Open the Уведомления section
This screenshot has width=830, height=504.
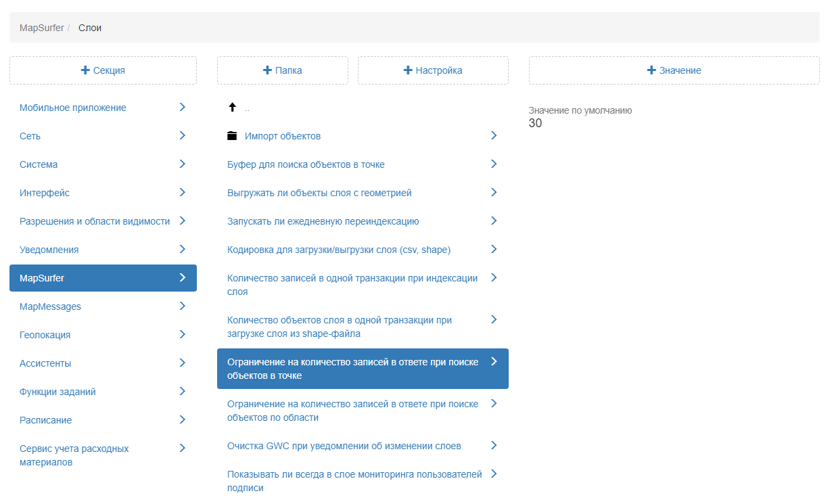[103, 250]
